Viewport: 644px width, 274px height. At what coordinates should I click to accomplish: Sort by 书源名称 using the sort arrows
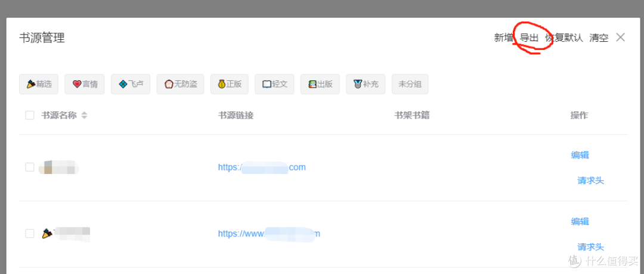(x=84, y=116)
